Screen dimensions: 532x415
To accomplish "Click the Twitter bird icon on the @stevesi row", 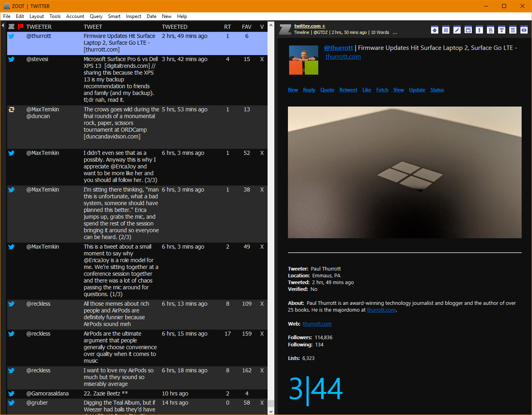I will point(12,59).
